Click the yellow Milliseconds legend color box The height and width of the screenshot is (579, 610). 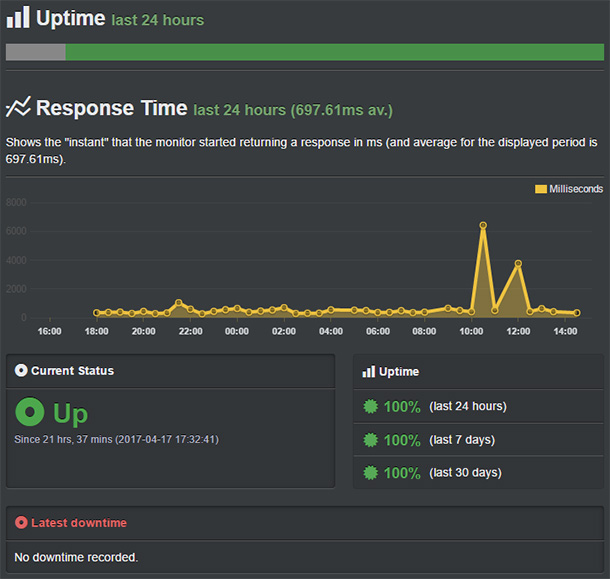tap(541, 189)
